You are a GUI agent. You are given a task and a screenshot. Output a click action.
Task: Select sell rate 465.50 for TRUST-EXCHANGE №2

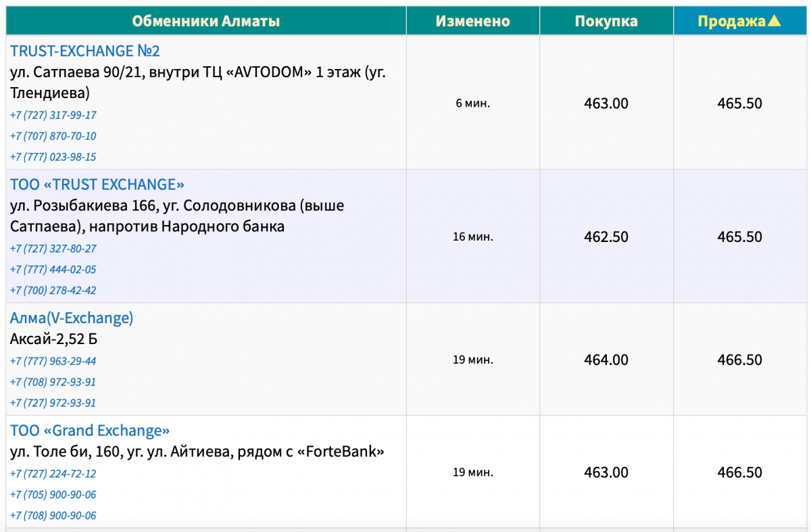(x=740, y=103)
